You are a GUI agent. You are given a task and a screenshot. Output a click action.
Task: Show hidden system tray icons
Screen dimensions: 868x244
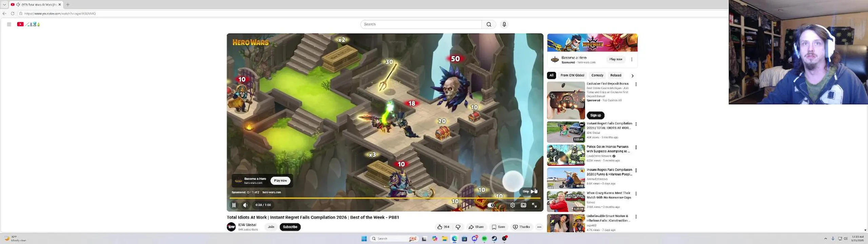point(826,239)
